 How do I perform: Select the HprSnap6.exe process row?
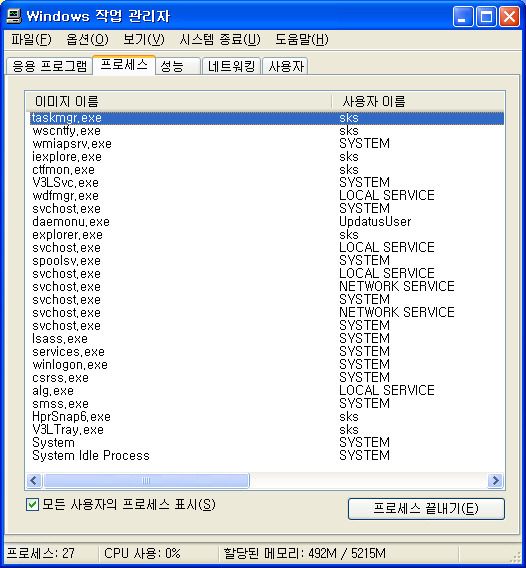[267, 417]
